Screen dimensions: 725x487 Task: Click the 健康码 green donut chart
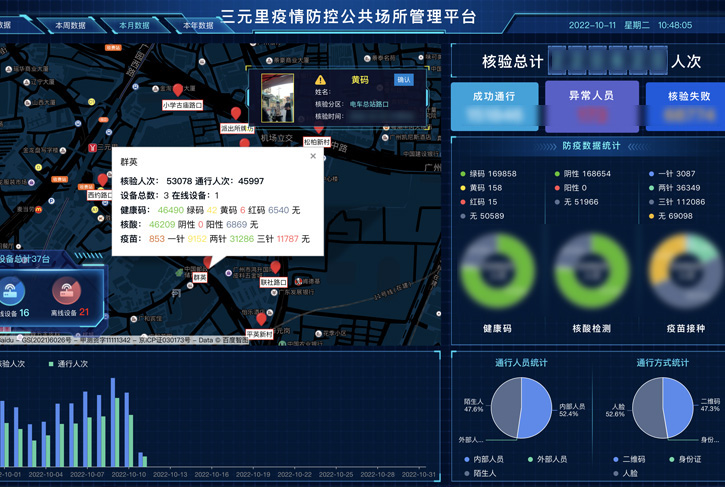(x=497, y=272)
